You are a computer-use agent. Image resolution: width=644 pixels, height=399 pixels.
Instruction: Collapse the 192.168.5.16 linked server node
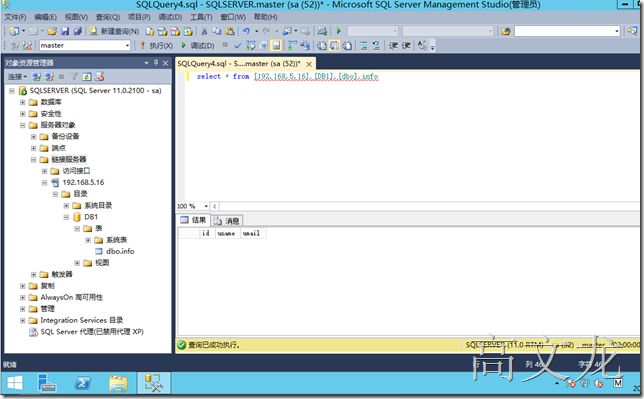[x=44, y=182]
